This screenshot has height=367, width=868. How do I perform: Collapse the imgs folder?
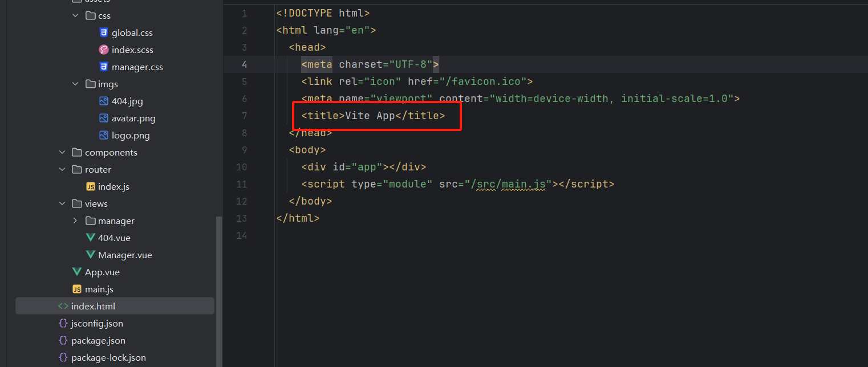point(75,84)
